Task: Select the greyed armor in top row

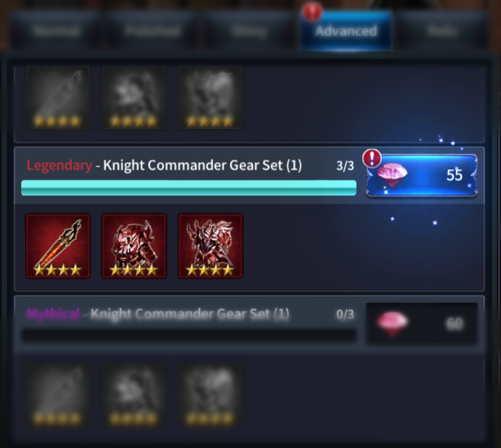Action: click(210, 98)
